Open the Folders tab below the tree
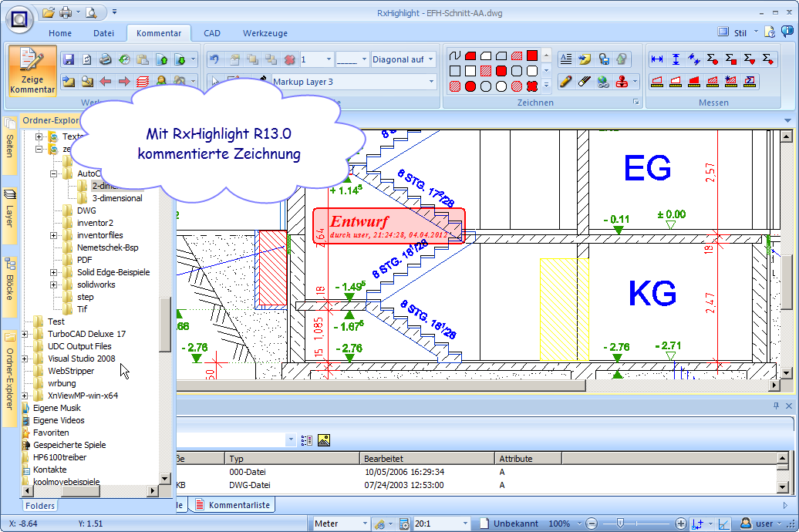The height and width of the screenshot is (532, 799). click(40, 506)
